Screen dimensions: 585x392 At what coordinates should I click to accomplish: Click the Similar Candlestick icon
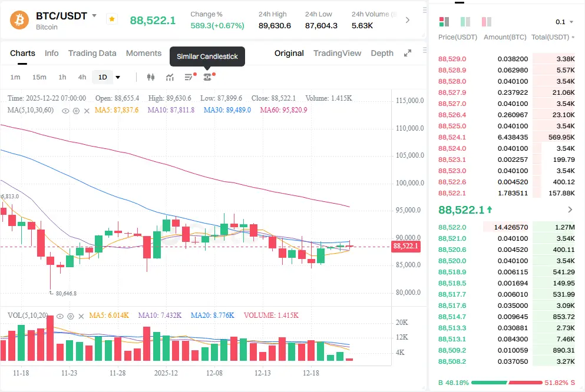coord(208,77)
